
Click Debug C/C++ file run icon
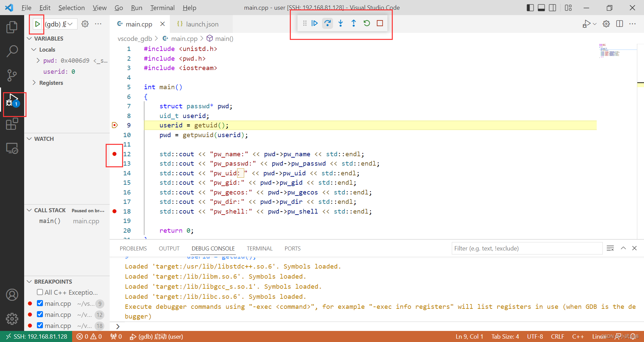[x=586, y=24]
